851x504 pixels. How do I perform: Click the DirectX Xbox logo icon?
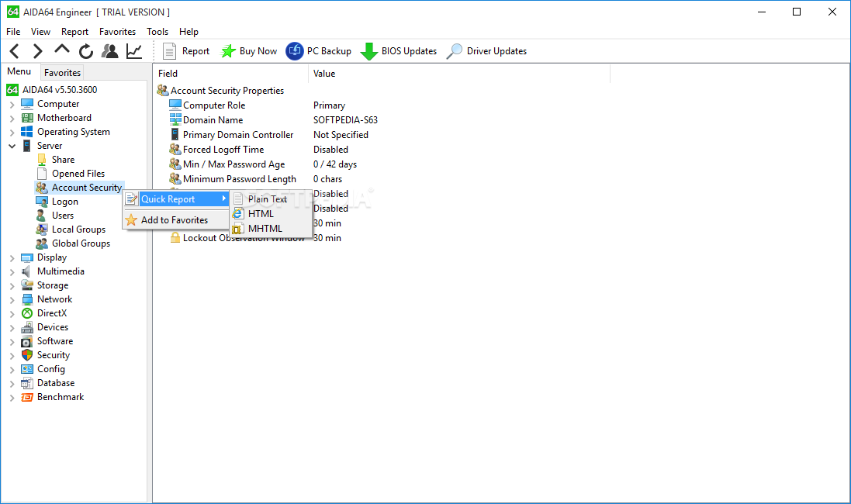[x=26, y=313]
